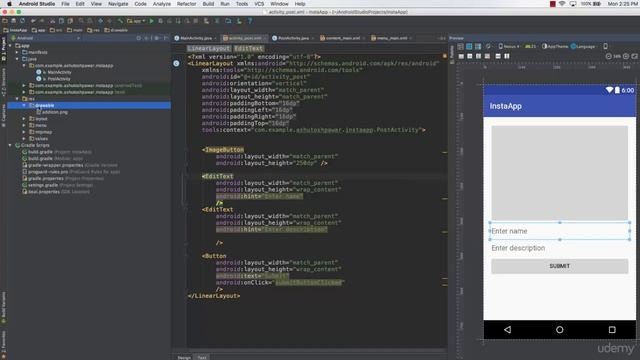Switch to the Design tab below the editor
The height and width of the screenshot is (360, 640).
pos(184,358)
